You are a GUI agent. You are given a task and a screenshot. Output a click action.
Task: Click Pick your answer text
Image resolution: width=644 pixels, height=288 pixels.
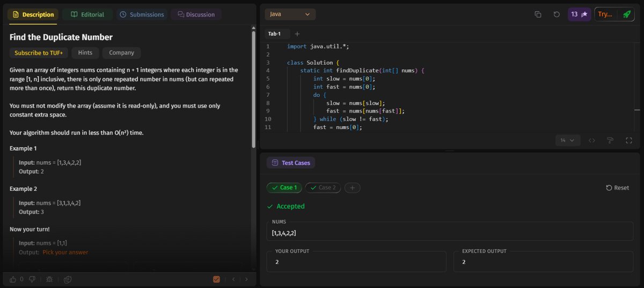pyautogui.click(x=65, y=252)
